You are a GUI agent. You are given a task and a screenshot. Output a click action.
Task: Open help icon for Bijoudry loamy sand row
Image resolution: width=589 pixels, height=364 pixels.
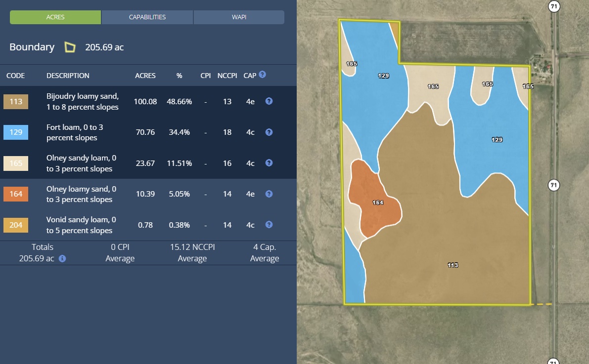269,101
